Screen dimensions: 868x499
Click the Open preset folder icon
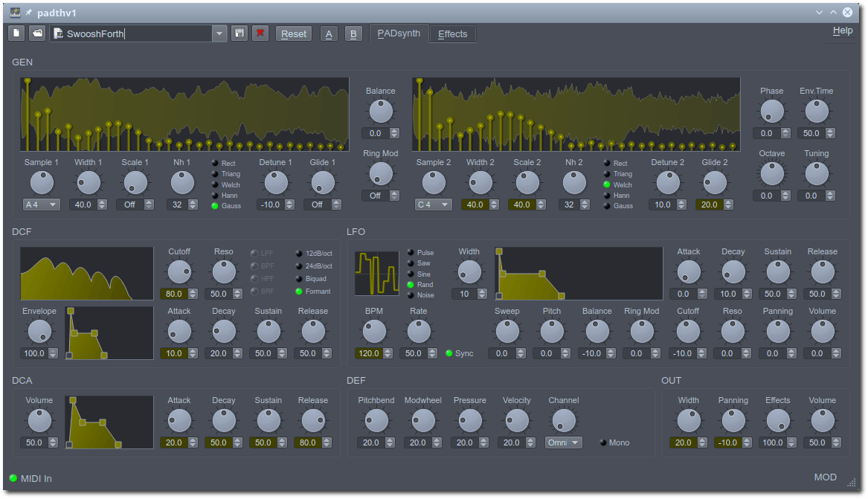coord(37,33)
